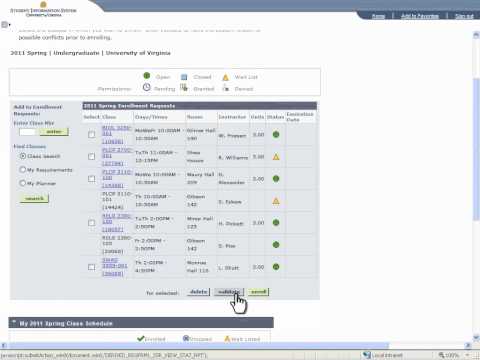The image size is (480, 360).
Task: Click the 2011 Spring Enrollment Requests title bar
Action: coord(199,106)
